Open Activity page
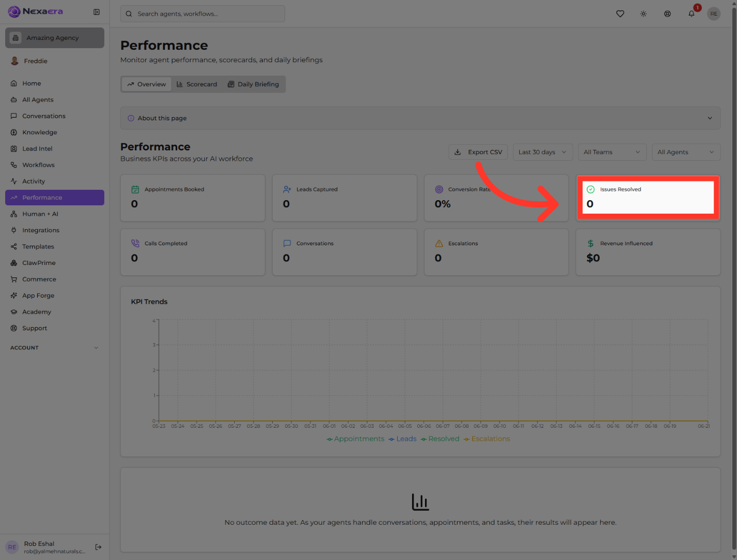737x560 pixels. click(x=54, y=181)
